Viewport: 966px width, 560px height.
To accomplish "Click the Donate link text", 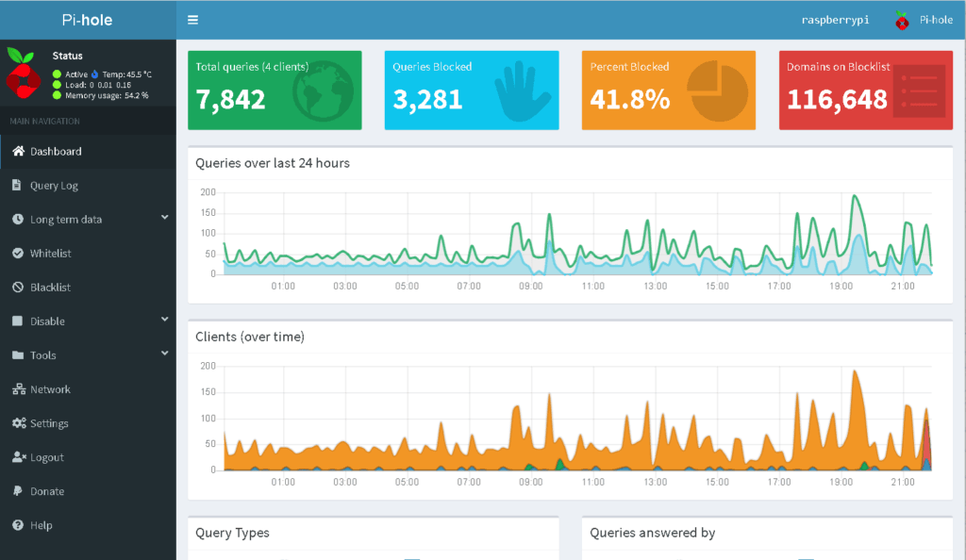I will pos(47,491).
